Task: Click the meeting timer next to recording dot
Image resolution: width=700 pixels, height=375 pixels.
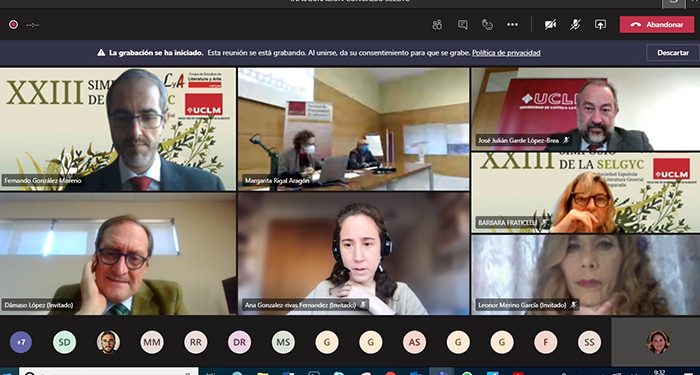Action: click(x=33, y=25)
